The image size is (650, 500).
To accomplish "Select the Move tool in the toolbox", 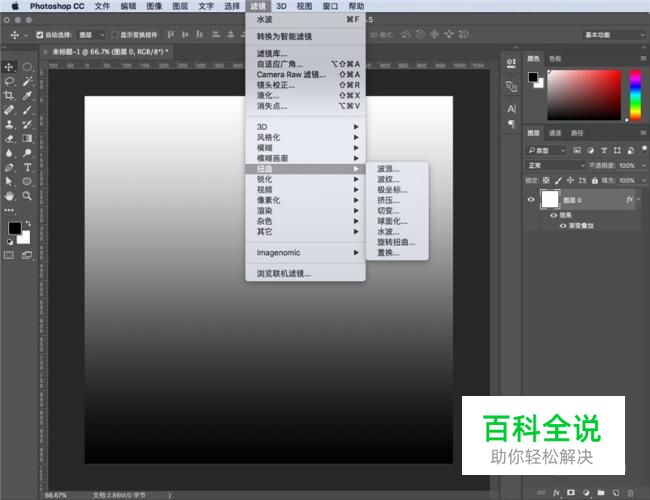I will click(9, 67).
